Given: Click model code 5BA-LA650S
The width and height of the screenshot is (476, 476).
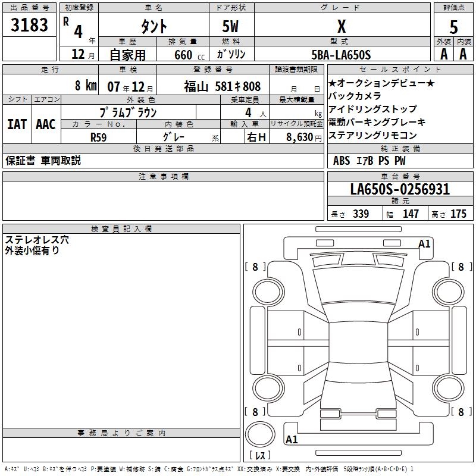Looking at the screenshot, I should tap(341, 55).
